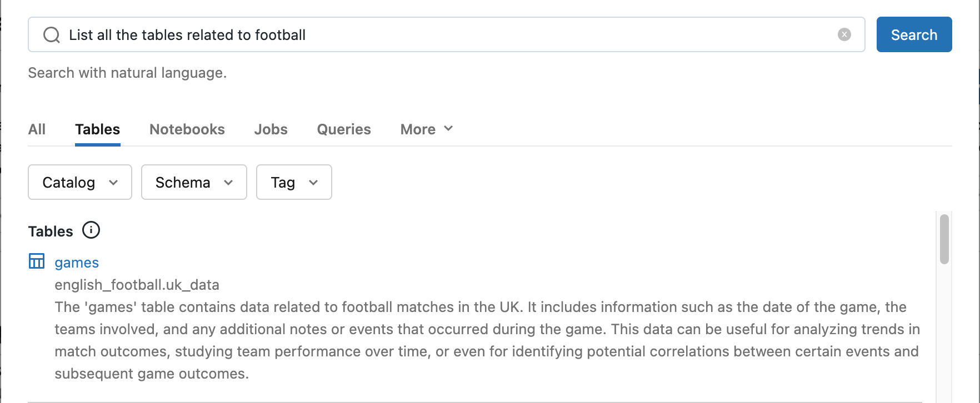Clear the search query text
This screenshot has height=403, width=980.
pos(844,34)
